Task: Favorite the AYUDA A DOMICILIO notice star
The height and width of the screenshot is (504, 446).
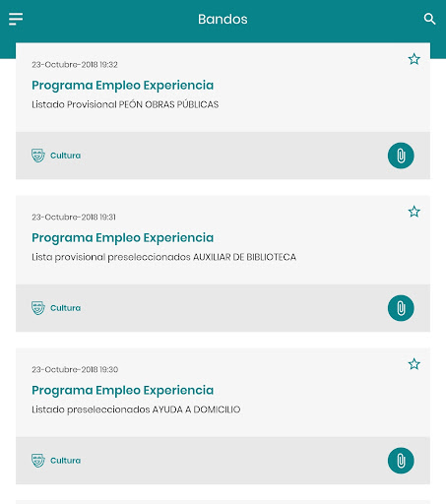Action: tap(414, 364)
